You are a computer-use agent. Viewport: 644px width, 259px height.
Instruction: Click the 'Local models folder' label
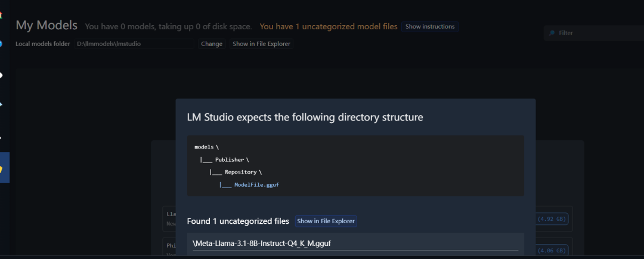coord(43,44)
